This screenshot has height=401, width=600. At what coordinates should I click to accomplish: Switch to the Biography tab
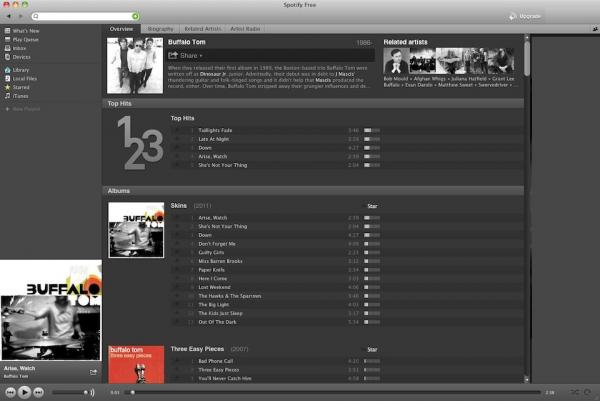click(x=160, y=29)
